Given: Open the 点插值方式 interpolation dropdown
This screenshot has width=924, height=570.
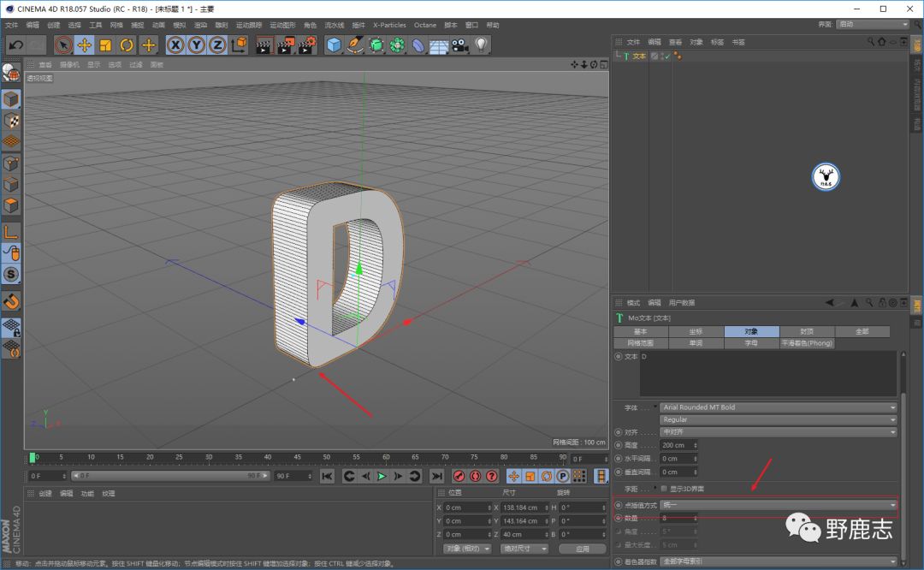Looking at the screenshot, I should click(x=778, y=505).
